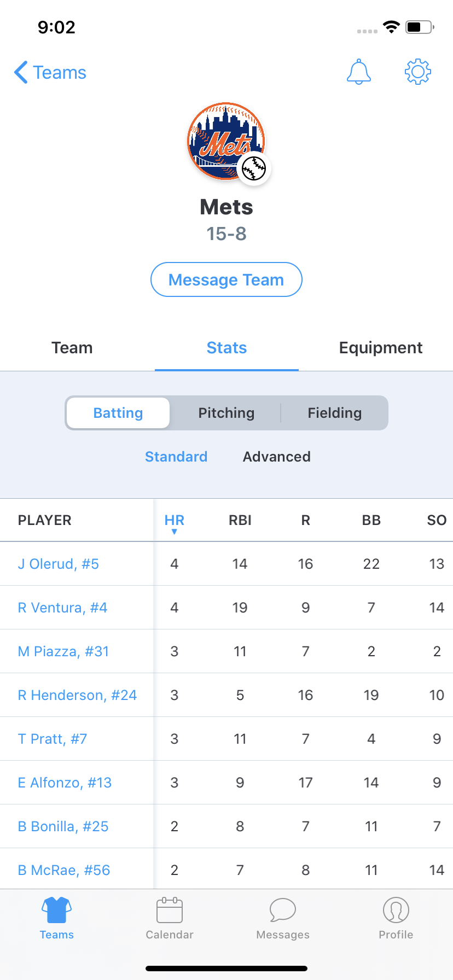The width and height of the screenshot is (453, 980).
Task: Sort table by BB column header
Action: tap(371, 520)
